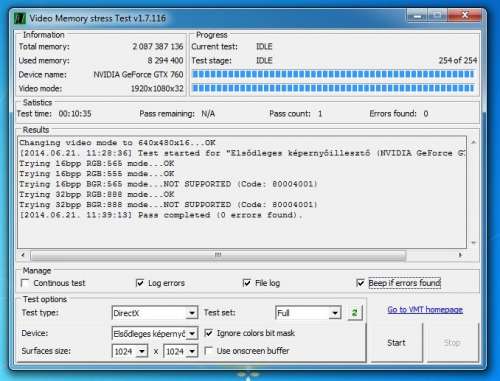This screenshot has height=381, width=500.
Task: Click the results scroll right arrow
Action: pos(460,255)
